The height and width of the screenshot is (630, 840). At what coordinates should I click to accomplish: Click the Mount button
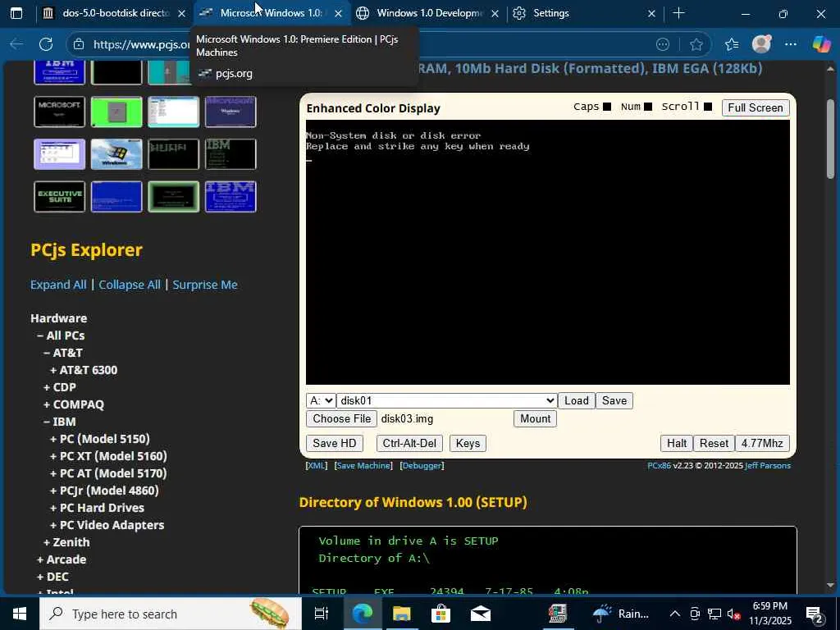[x=535, y=418]
